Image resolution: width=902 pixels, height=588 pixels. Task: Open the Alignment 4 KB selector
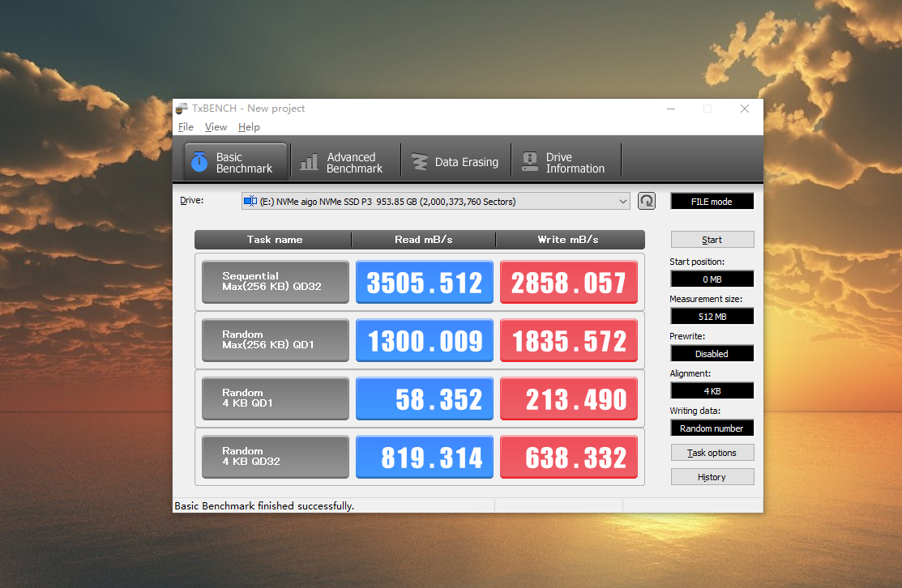(x=712, y=391)
